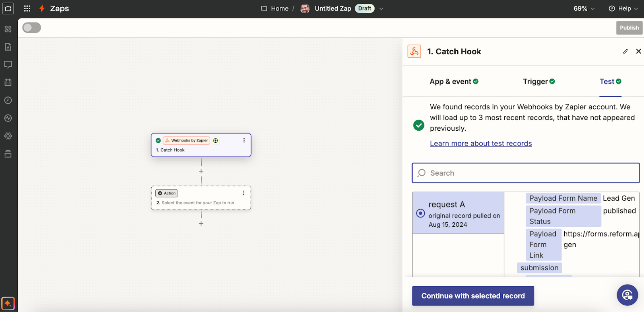This screenshot has height=312, width=644.
Task: Switch to the Trigger tab
Action: [539, 82]
